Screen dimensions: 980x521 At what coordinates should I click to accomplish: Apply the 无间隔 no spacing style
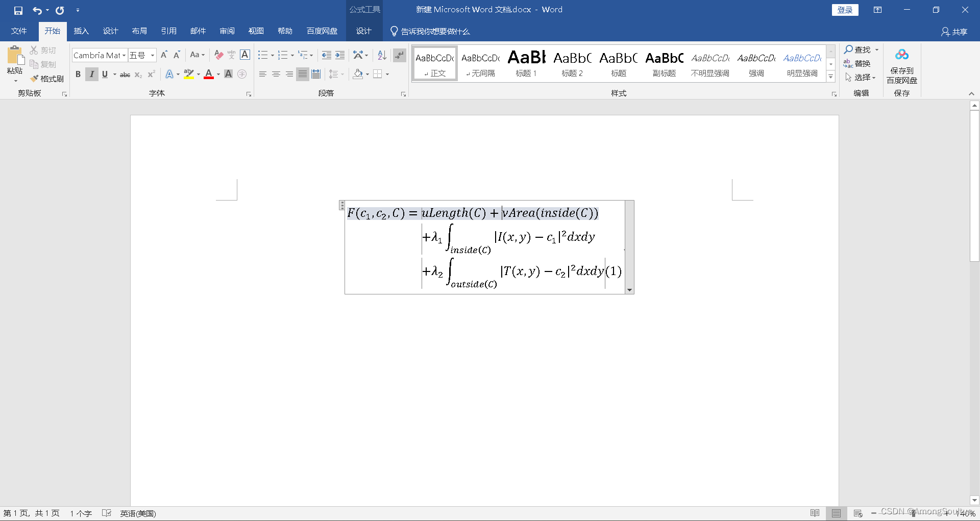(480, 63)
